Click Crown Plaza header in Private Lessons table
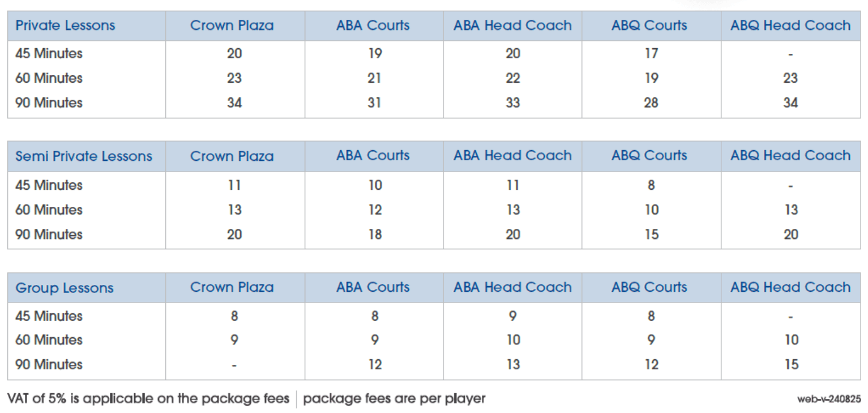Viewport: 868px width, 413px height. pyautogui.click(x=232, y=25)
